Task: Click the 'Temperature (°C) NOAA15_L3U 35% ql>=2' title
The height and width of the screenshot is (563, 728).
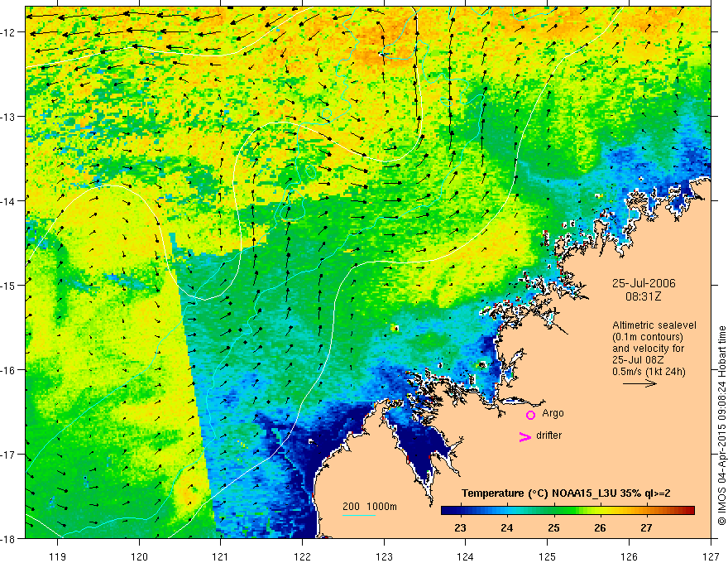Action: point(566,493)
